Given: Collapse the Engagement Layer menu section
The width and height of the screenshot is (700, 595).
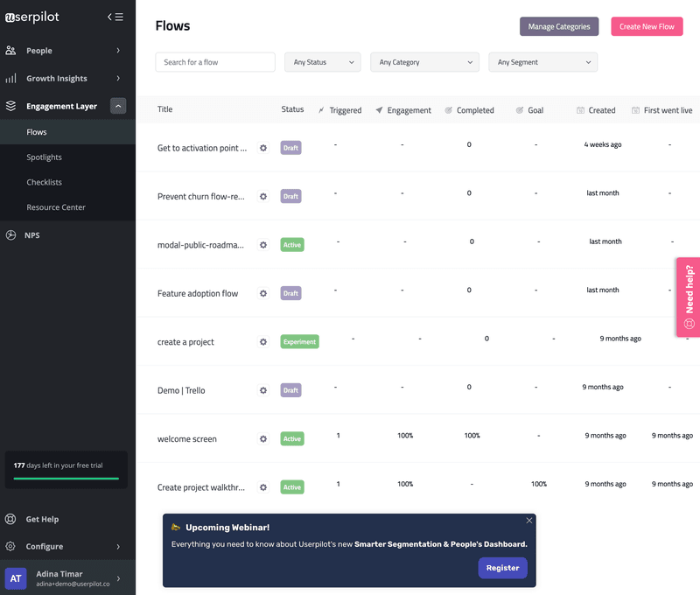Looking at the screenshot, I should [x=118, y=106].
